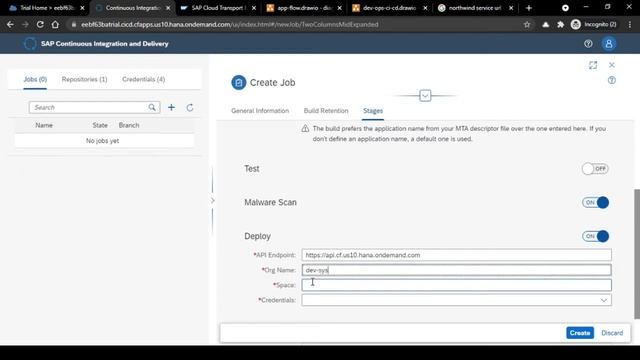Viewport: 640px width, 360px height.
Task: Open the Incognito profile indicator
Action: [594, 24]
